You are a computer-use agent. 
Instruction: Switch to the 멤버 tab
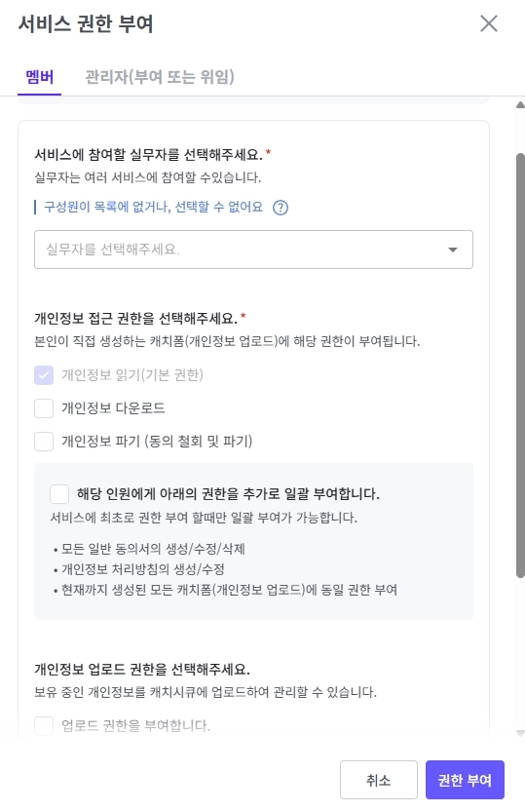39,77
